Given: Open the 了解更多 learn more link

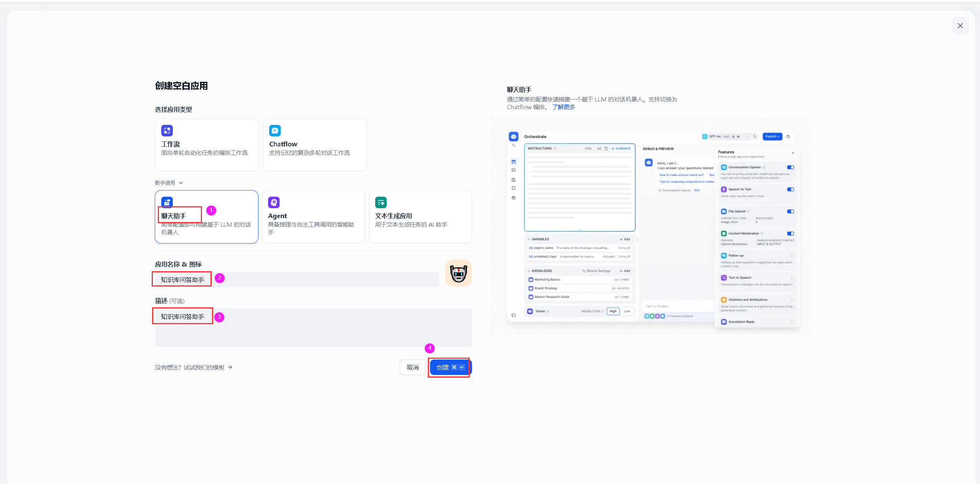Looking at the screenshot, I should [x=563, y=107].
